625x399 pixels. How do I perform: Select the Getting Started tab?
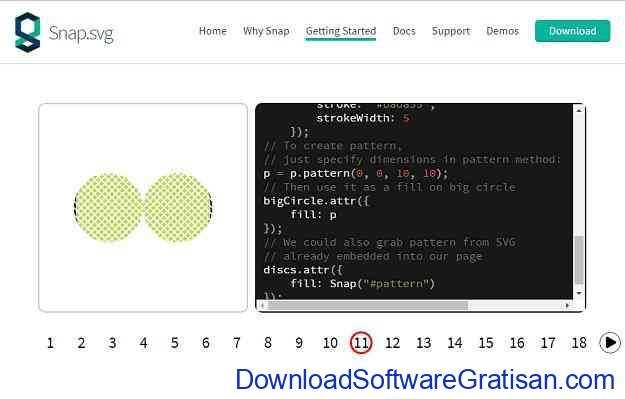(x=341, y=31)
